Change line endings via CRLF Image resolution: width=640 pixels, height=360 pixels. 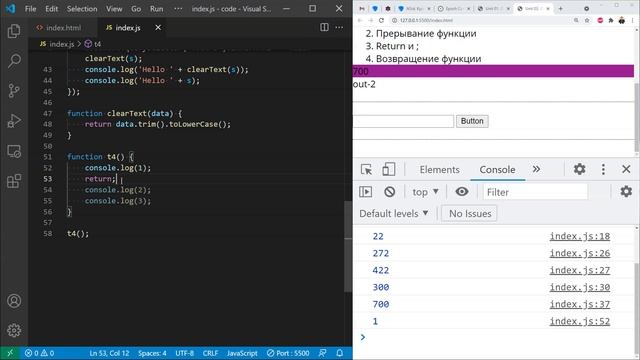210,353
